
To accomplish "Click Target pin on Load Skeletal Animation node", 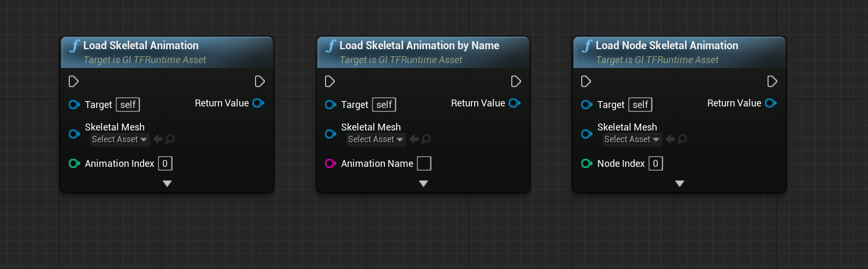I will 74,105.
